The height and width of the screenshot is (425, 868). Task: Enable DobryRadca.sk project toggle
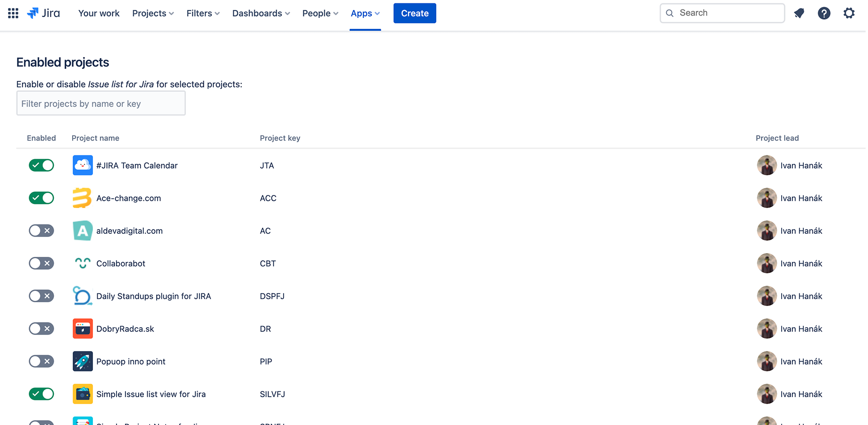point(42,329)
